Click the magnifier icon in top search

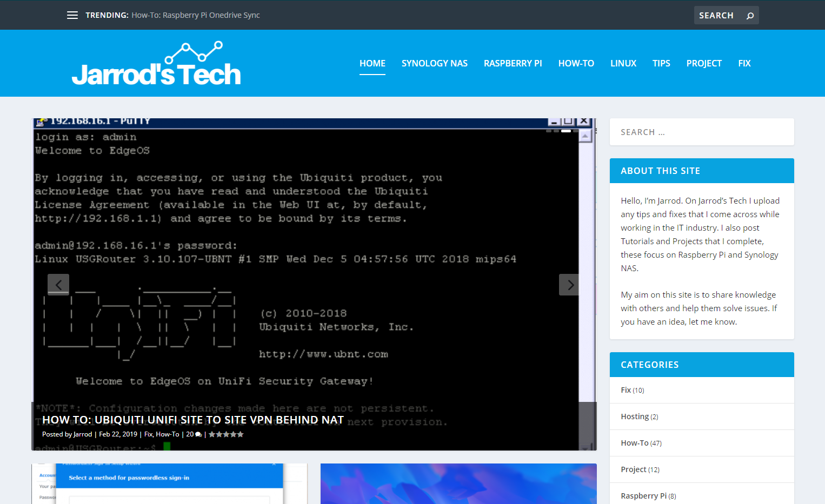750,16
